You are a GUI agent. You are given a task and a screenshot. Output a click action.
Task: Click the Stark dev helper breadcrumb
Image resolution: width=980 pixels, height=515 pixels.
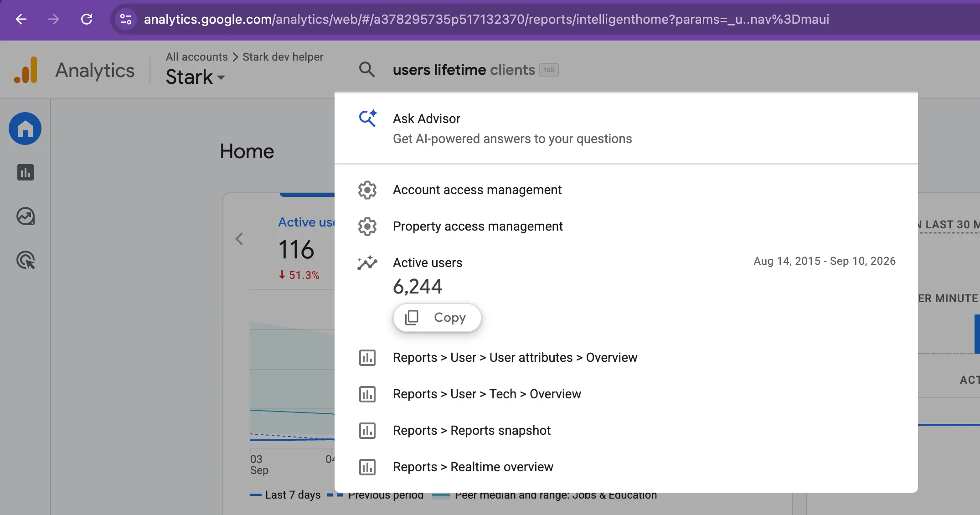283,57
